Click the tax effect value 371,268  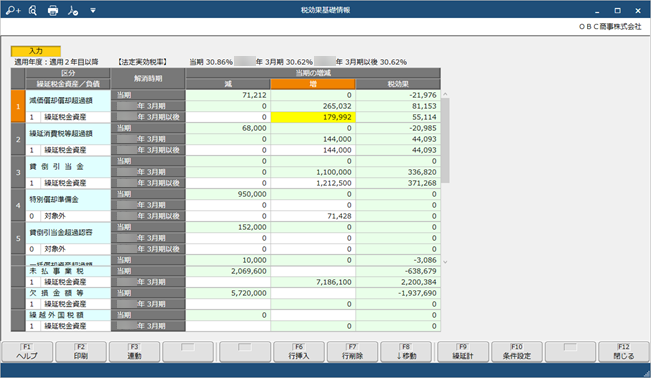(398, 183)
